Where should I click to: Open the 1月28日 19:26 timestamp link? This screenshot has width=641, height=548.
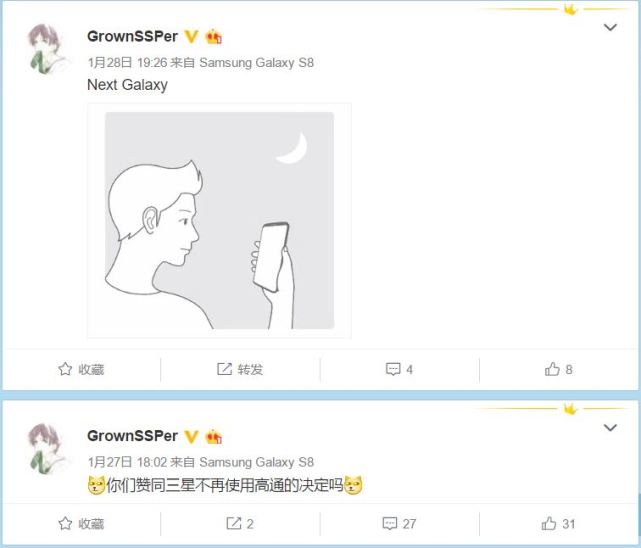click(128, 63)
